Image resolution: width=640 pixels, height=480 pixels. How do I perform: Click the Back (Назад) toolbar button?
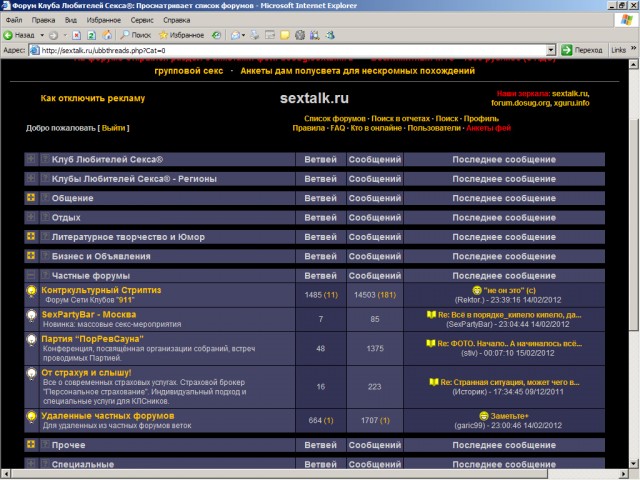pyautogui.click(x=20, y=34)
